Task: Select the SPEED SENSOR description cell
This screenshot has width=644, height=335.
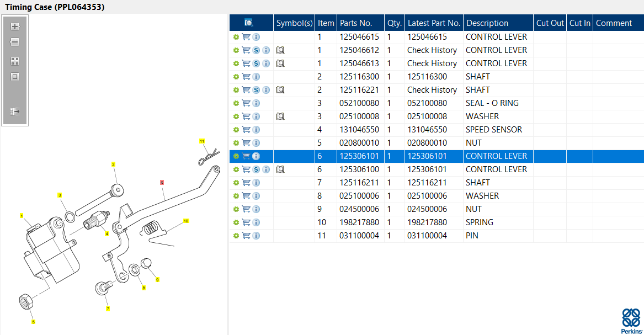Action: point(498,130)
